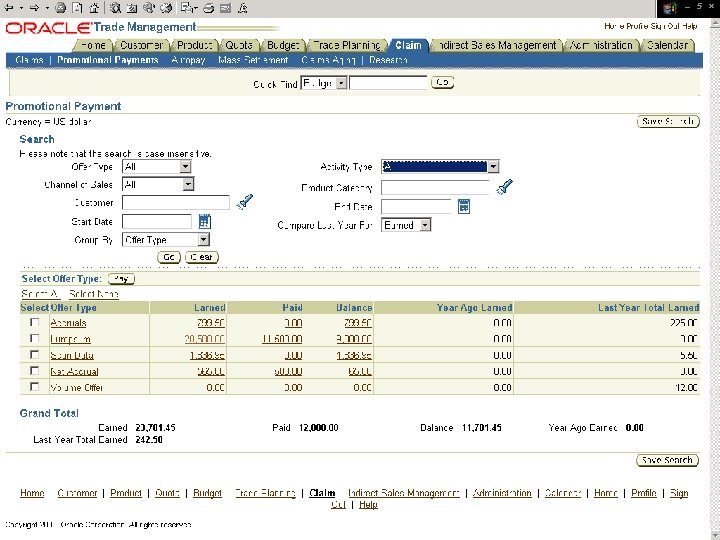Click the Clear button
The width and height of the screenshot is (720, 540).
[202, 257]
